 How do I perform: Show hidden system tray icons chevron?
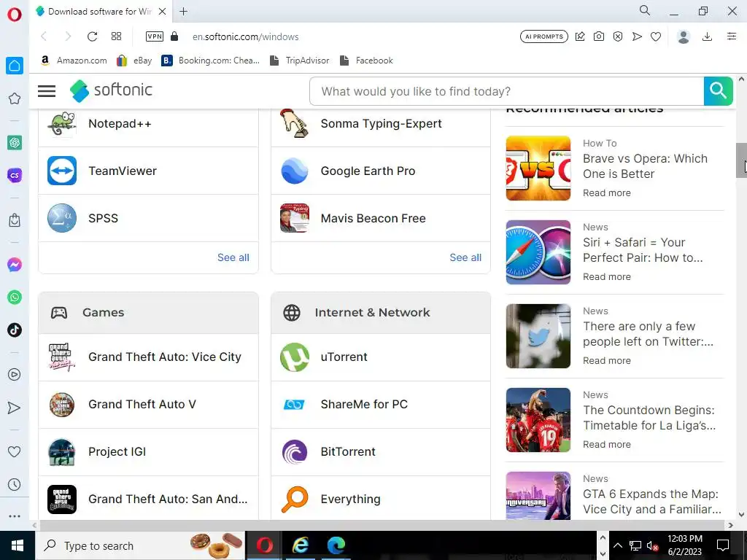(617, 545)
